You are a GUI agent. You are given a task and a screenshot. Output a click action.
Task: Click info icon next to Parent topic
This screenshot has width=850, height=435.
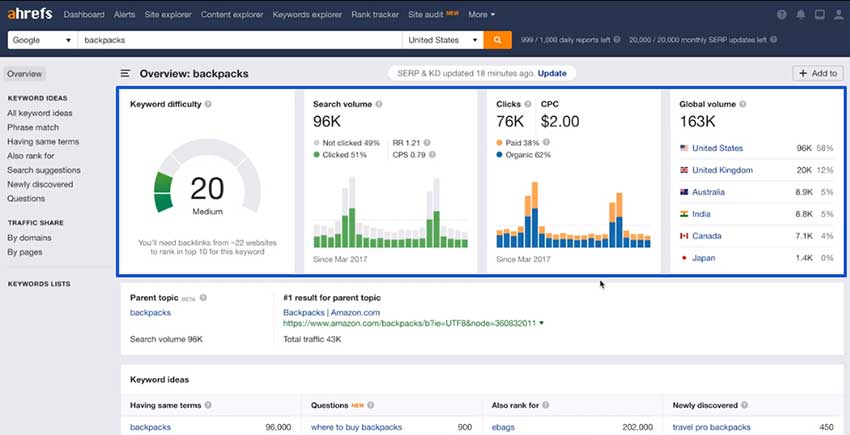coord(203,298)
